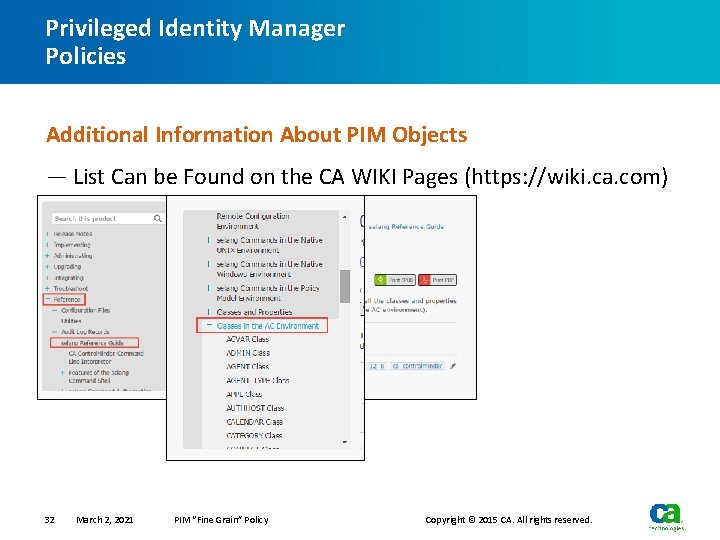The width and height of the screenshot is (720, 540).
Task: Click the red Print PDF button
Action: (x=437, y=280)
